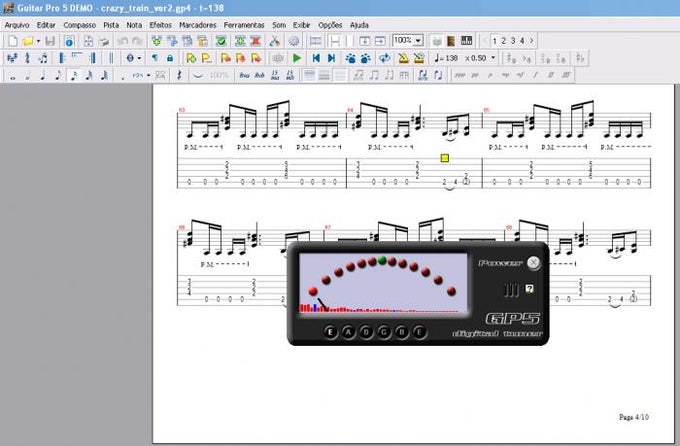The image size is (680, 446).
Task: Set the fff dynamic marking
Action: pos(566,75)
